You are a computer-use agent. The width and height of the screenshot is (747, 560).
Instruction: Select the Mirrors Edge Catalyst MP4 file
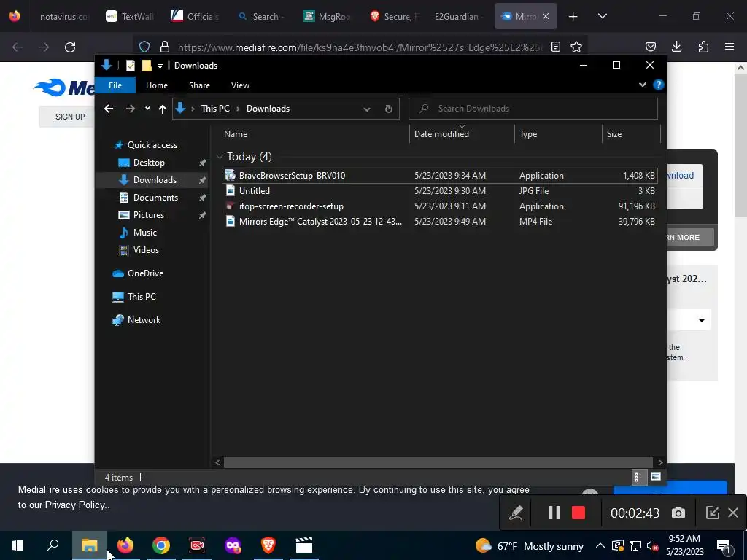click(440, 222)
